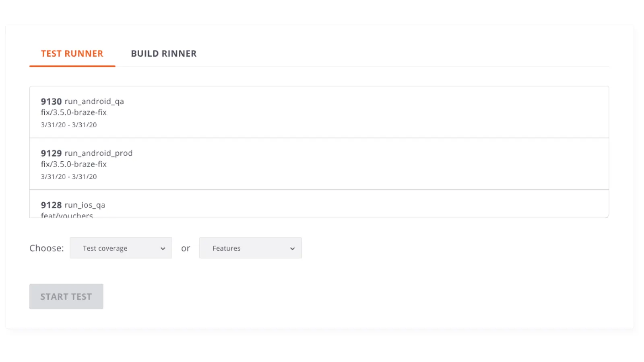Viewport: 644px width, 362px height.
Task: Open the Test coverage dropdown
Action: pos(121,248)
